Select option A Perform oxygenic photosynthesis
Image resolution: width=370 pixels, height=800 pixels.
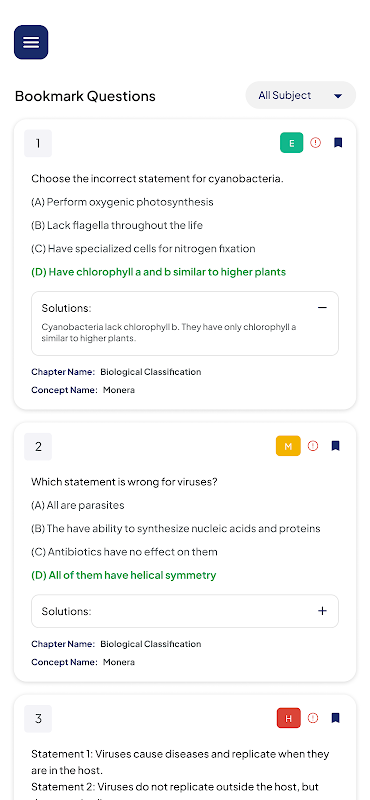click(x=122, y=202)
